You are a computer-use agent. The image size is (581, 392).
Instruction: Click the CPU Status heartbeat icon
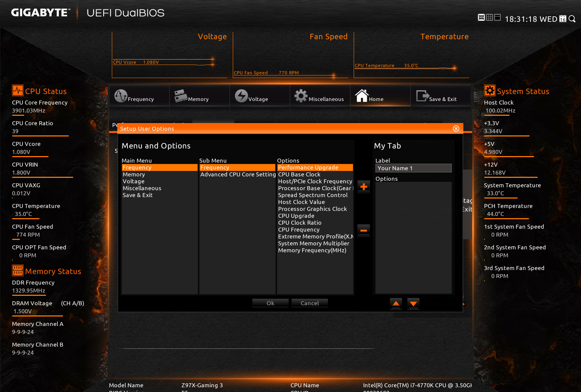(x=18, y=90)
